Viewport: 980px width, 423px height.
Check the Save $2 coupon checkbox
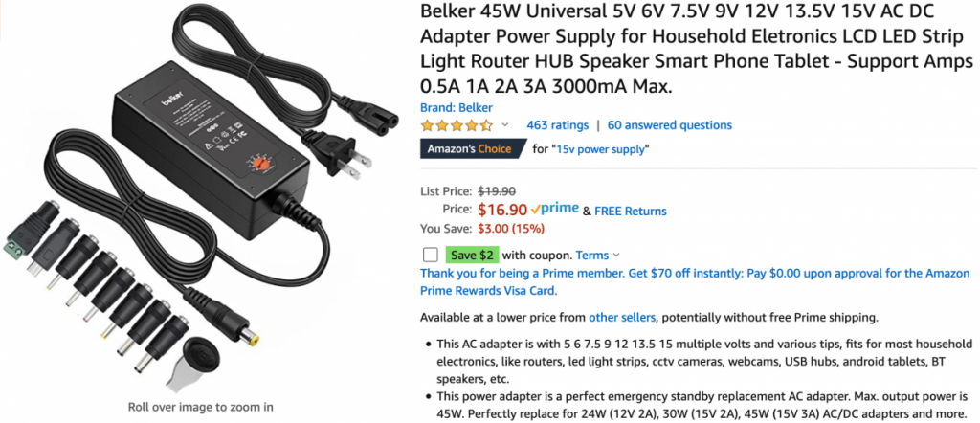(430, 255)
